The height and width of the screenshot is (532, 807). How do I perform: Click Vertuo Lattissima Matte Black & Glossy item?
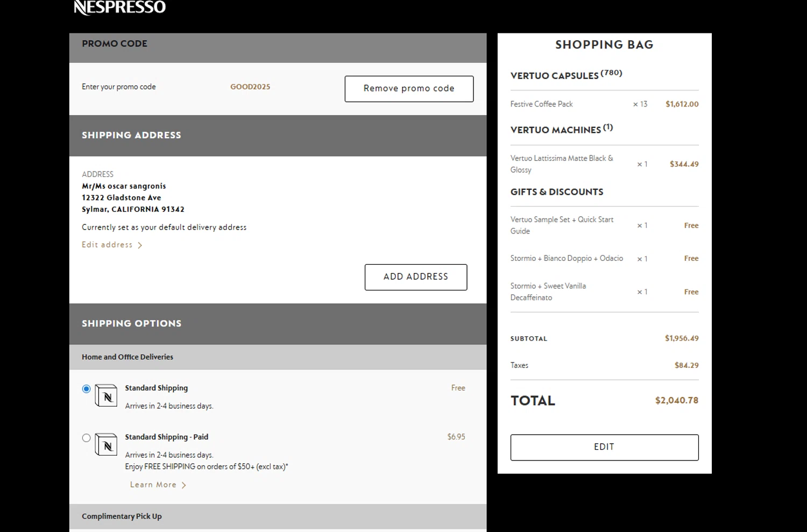562,164
